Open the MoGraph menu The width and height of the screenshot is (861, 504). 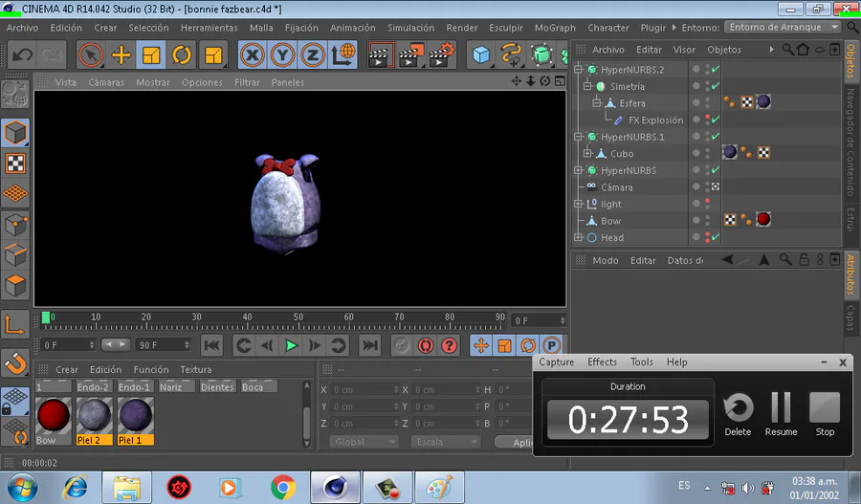click(x=555, y=28)
